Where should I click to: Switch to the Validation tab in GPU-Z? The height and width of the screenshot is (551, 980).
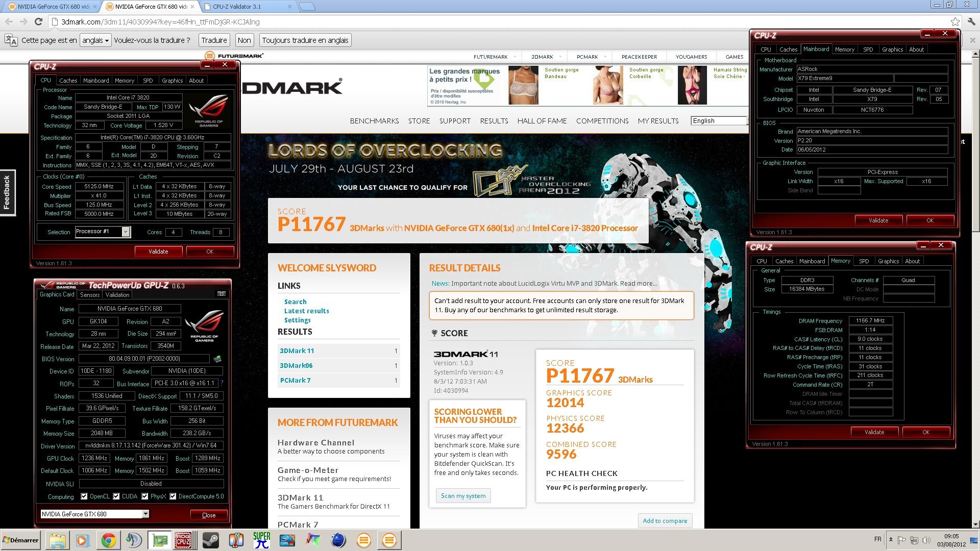(117, 295)
